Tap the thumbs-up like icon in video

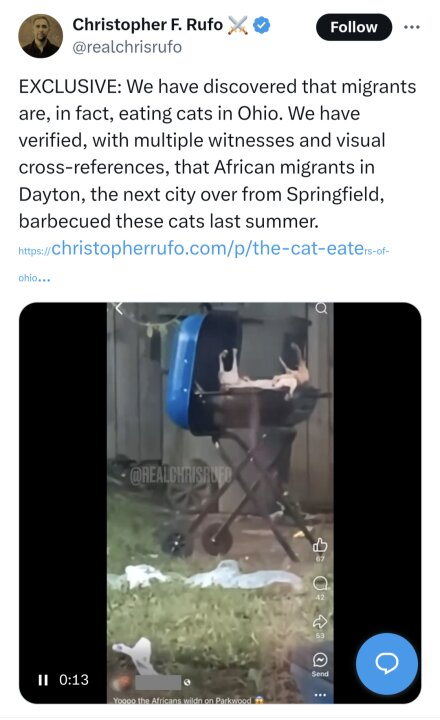tap(320, 545)
